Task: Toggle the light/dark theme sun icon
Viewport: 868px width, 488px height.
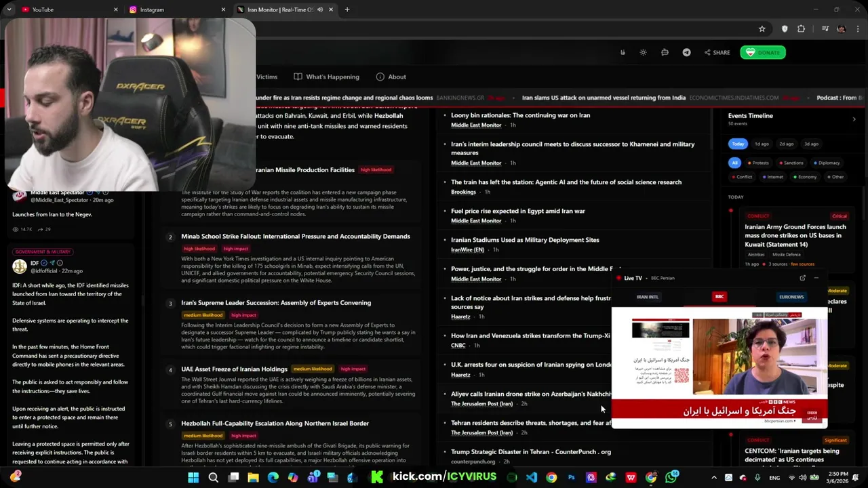Action: click(x=643, y=53)
